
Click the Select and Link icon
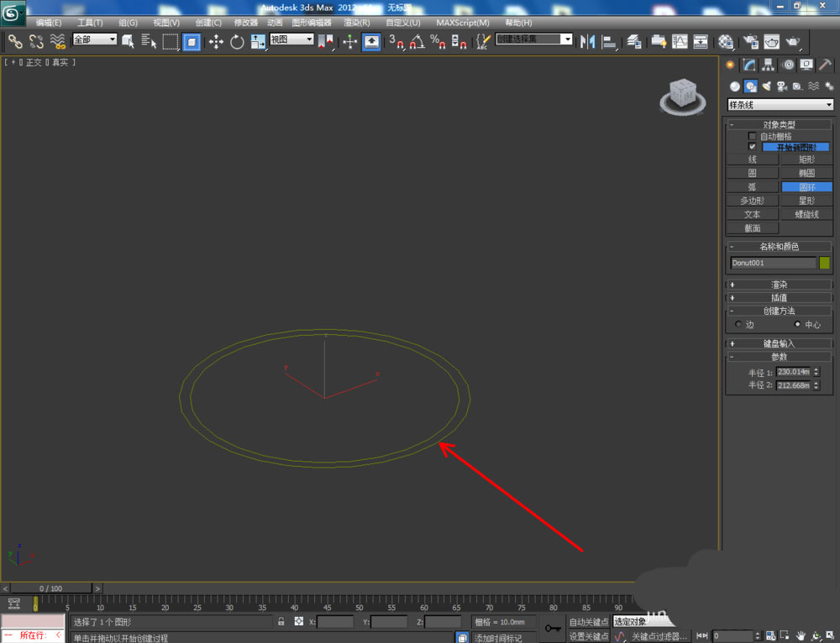click(x=15, y=41)
